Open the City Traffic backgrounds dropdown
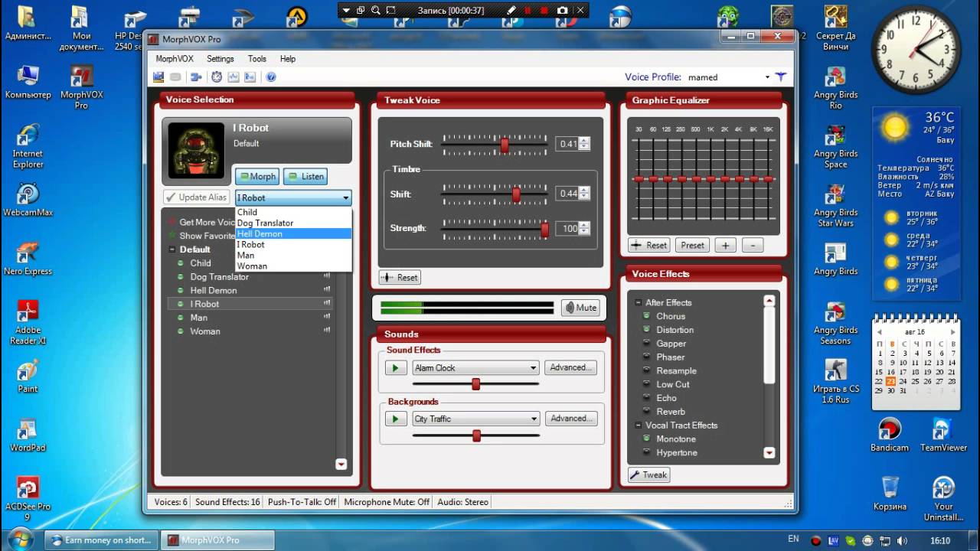The image size is (980, 551). 533,419
